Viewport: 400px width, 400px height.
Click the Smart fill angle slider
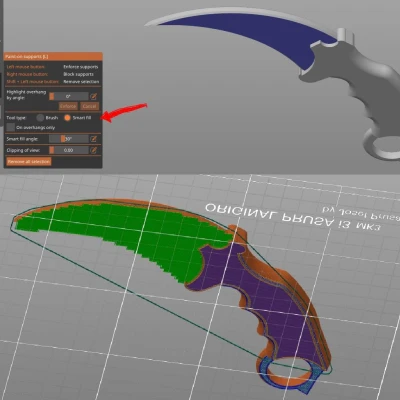click(69, 139)
